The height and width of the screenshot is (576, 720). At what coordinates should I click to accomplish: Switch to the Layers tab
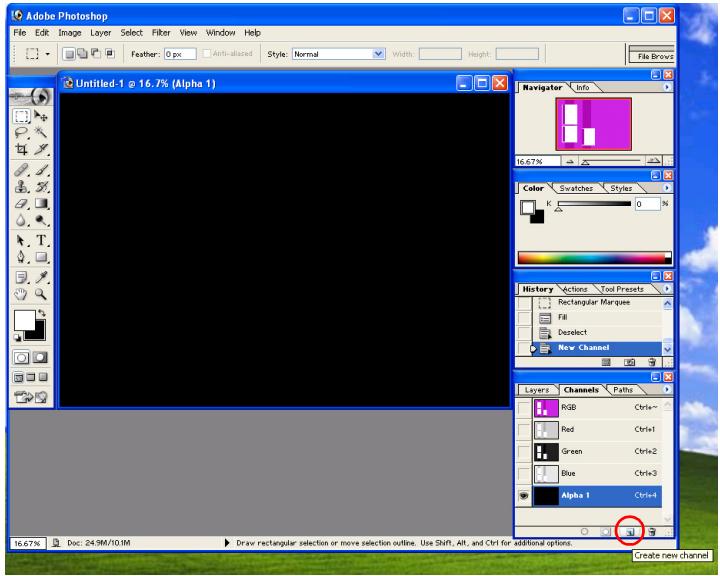point(536,390)
